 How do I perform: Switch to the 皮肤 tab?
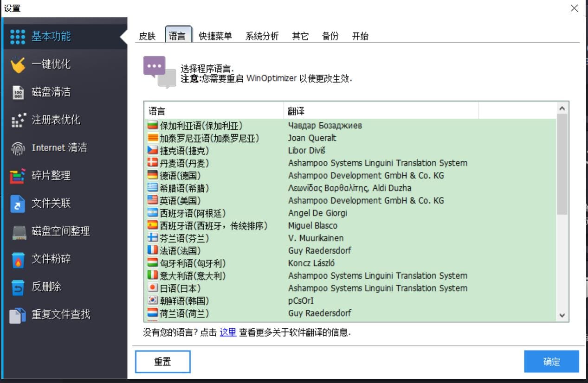pyautogui.click(x=147, y=36)
